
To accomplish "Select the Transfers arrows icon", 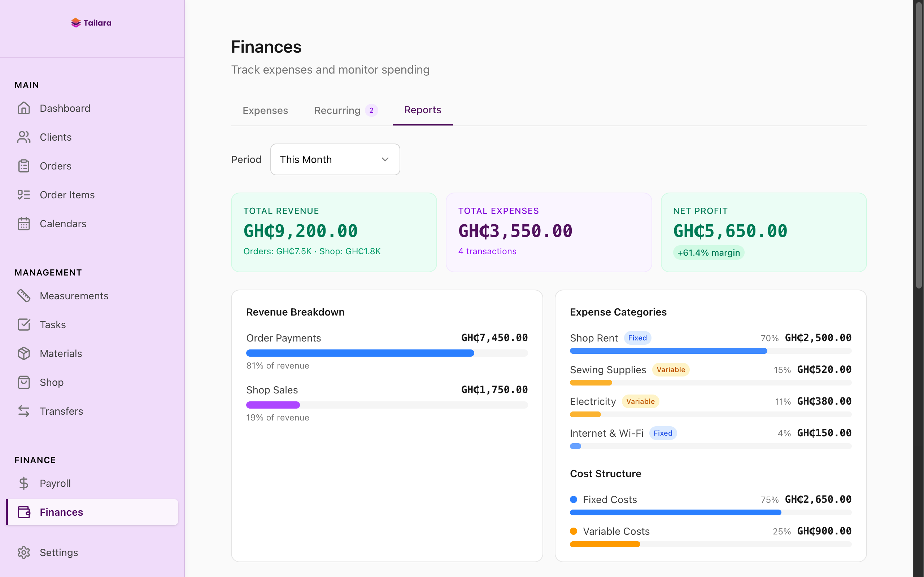I will 24,411.
